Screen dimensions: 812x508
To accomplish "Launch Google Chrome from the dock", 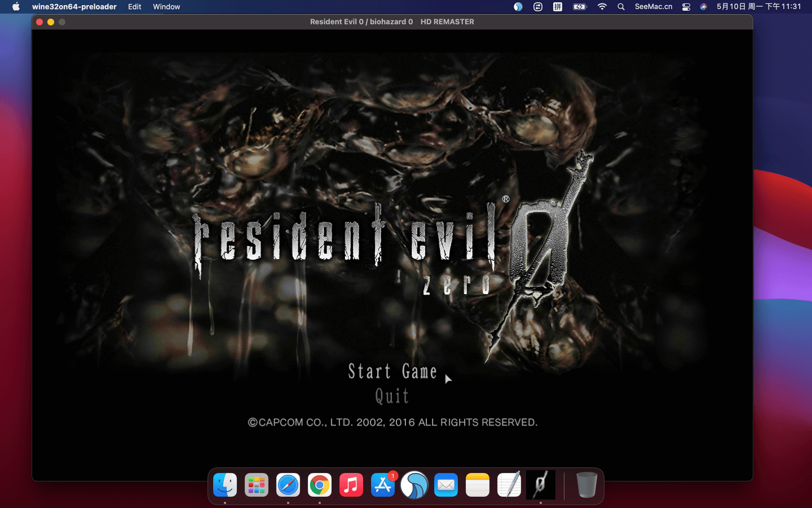I will [320, 485].
